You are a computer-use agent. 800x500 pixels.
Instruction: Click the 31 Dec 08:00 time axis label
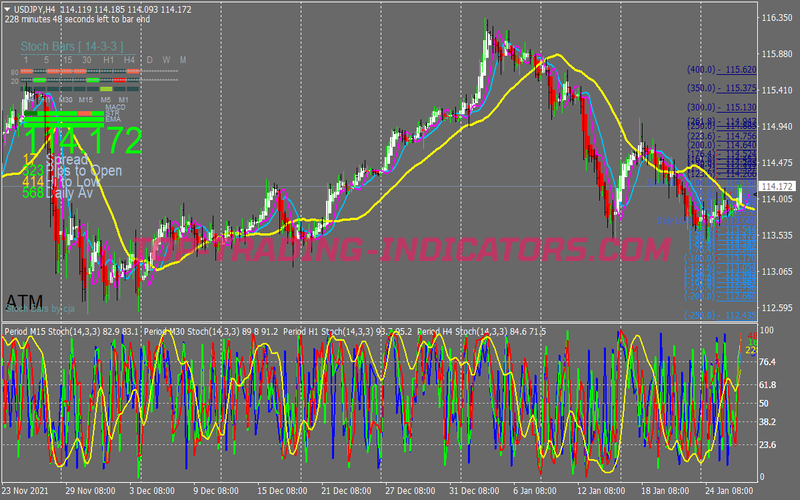pyautogui.click(x=474, y=491)
